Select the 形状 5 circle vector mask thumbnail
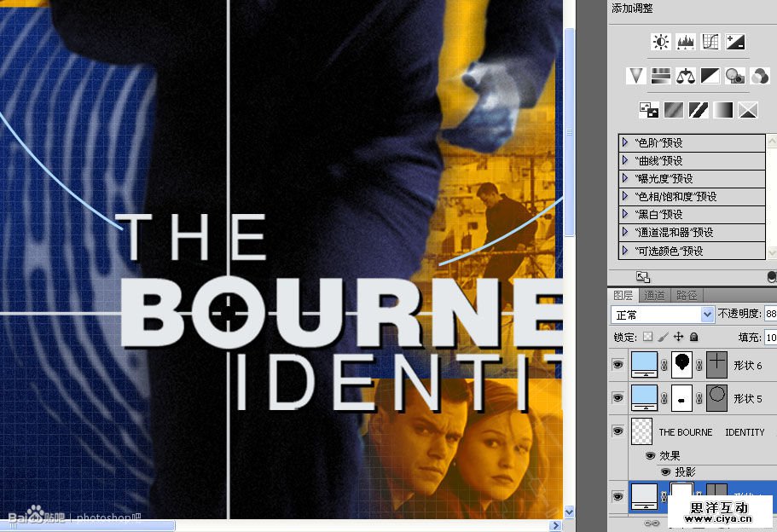This screenshot has height=532, width=777. tap(716, 398)
